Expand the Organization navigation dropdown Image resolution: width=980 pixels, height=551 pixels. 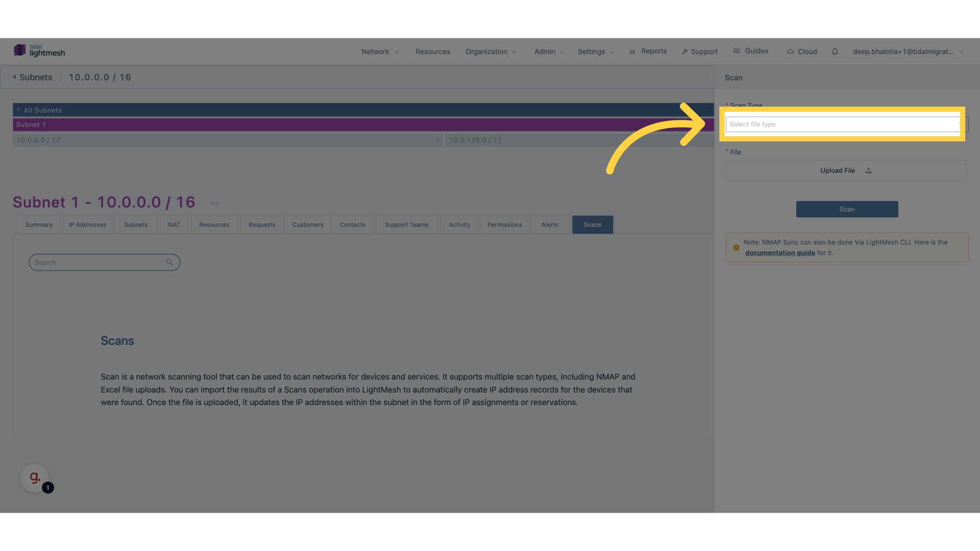[x=491, y=51]
